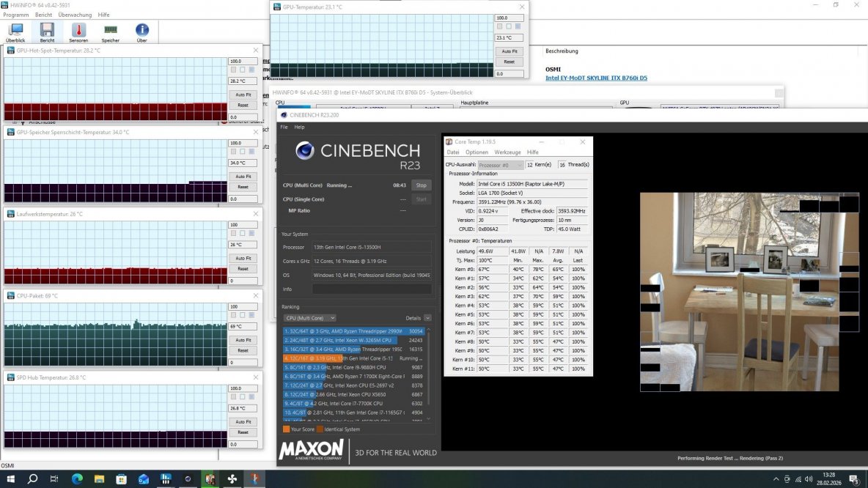Viewport: 868px width, 488px height.
Task: Pick the gray color square in GPU-Hot-Spot graph
Action: point(233,70)
